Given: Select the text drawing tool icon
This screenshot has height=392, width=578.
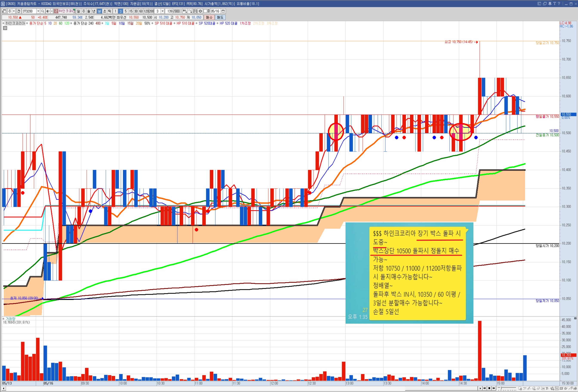Looking at the screenshot, I should [x=547, y=388].
